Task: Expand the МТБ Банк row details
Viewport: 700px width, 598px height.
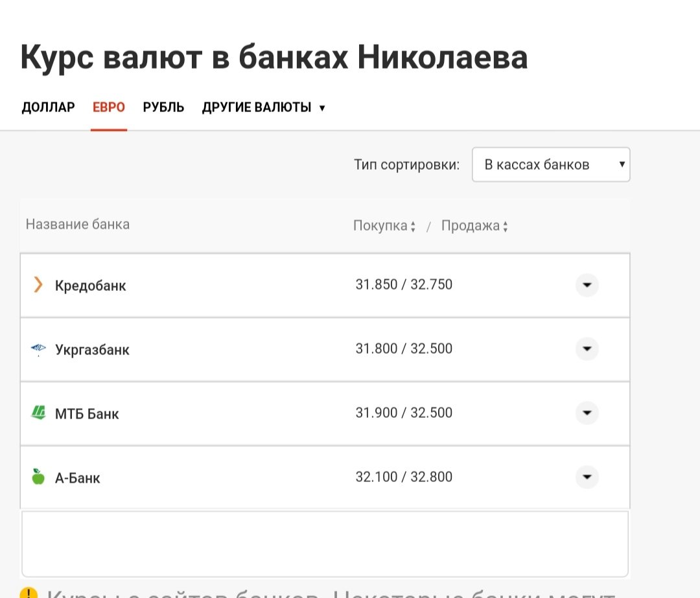Action: 587,413
